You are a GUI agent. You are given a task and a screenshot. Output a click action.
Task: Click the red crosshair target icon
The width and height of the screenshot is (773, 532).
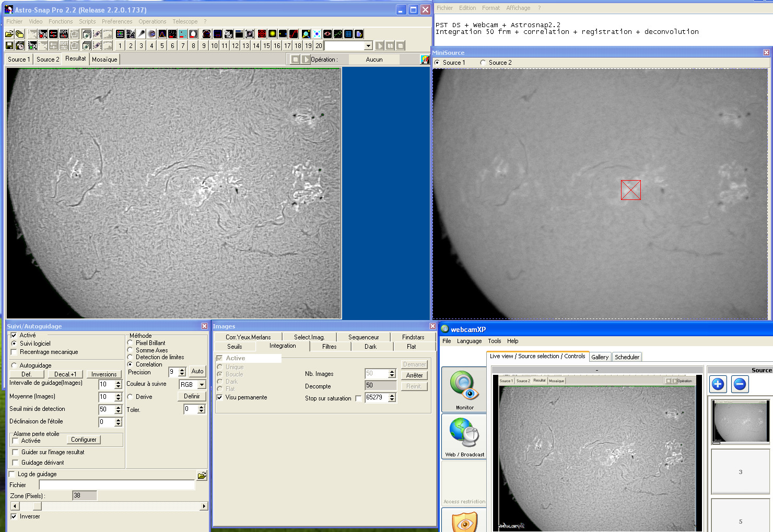[262, 34]
